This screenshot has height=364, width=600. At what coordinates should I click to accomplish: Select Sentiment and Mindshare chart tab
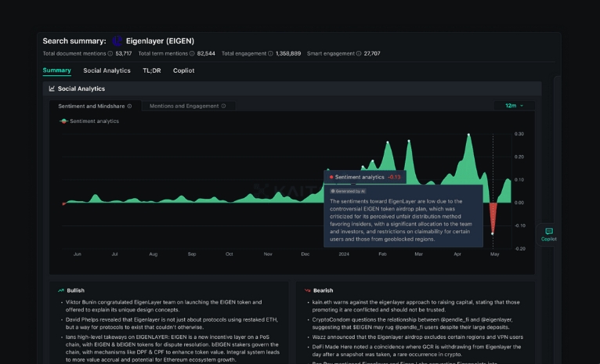pos(96,106)
